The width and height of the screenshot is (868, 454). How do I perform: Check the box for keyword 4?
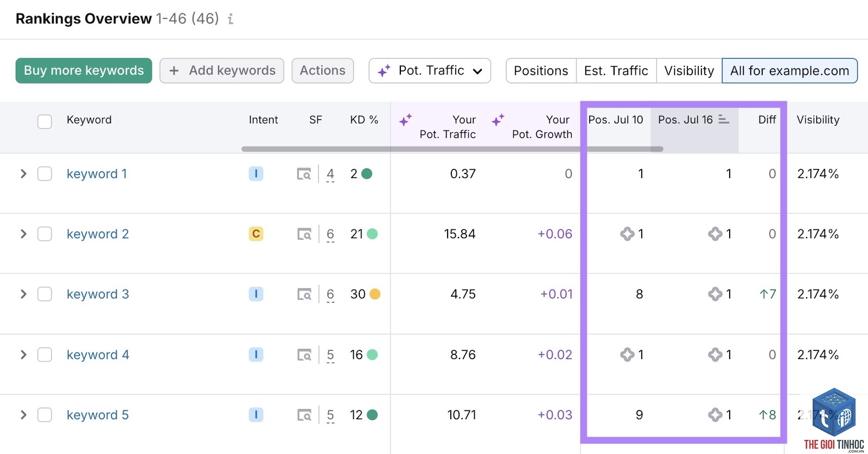coord(44,355)
